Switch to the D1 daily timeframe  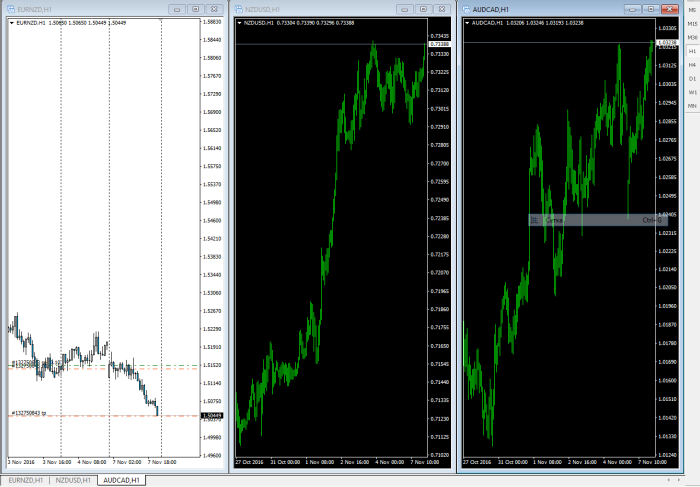[x=692, y=79]
